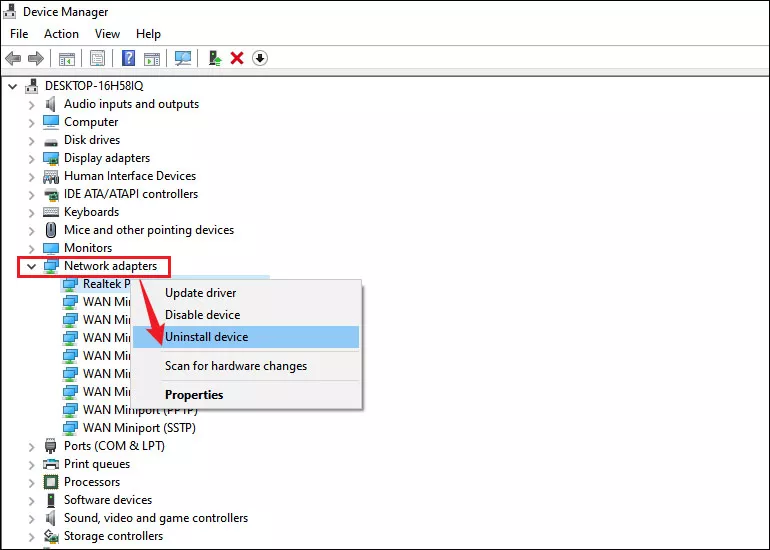770x550 pixels.
Task: Click the blue Help question-mark icon
Action: coord(128,58)
